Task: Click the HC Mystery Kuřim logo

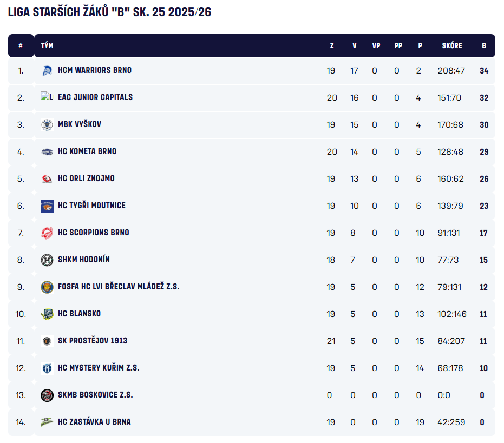Action: coord(47,368)
